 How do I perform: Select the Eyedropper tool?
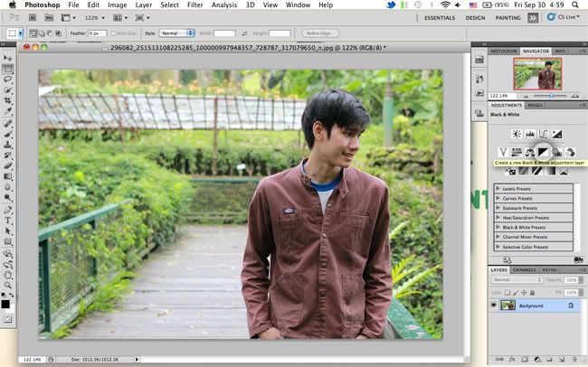(x=7, y=111)
